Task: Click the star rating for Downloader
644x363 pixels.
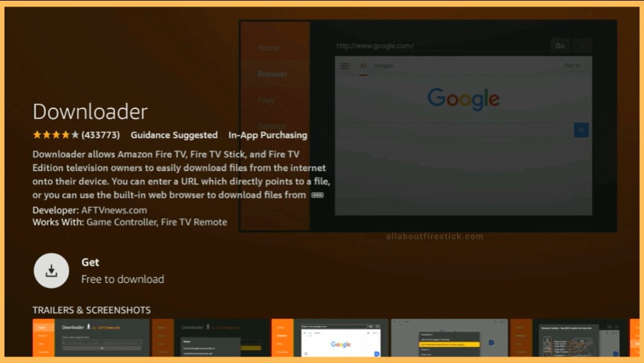Action: (x=56, y=135)
